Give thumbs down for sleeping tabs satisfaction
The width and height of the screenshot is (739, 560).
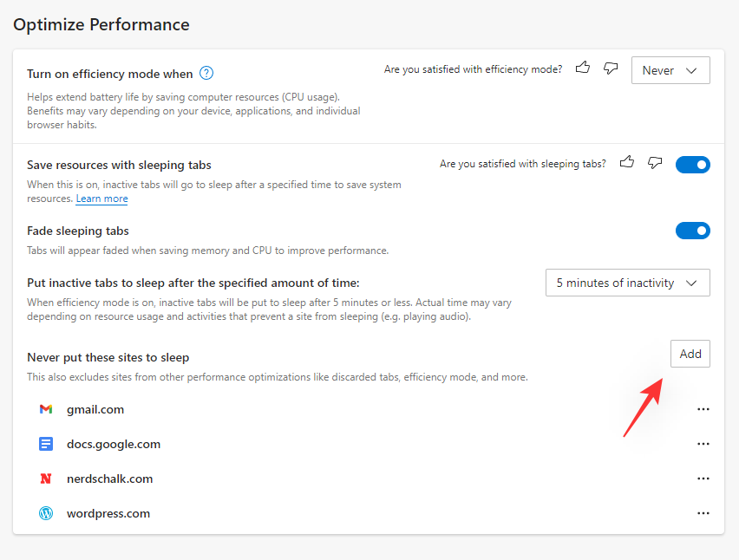click(x=654, y=163)
